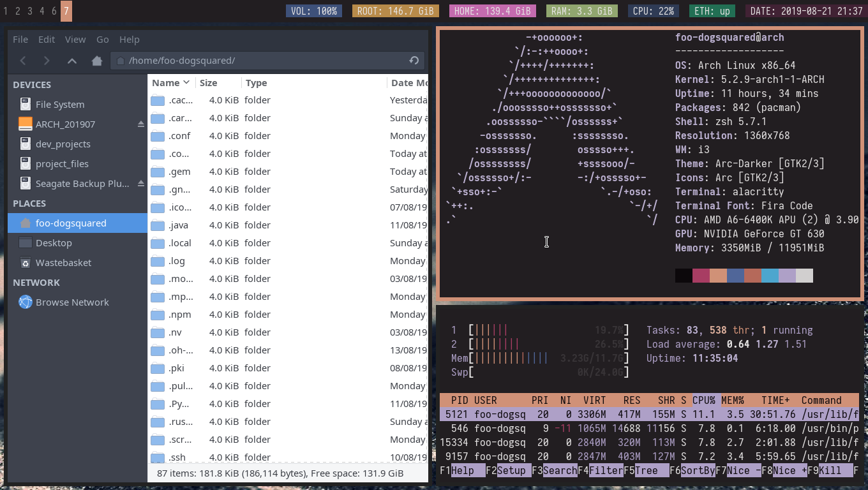Select the .gem folder icon
This screenshot has height=490, width=868.
[x=158, y=172]
